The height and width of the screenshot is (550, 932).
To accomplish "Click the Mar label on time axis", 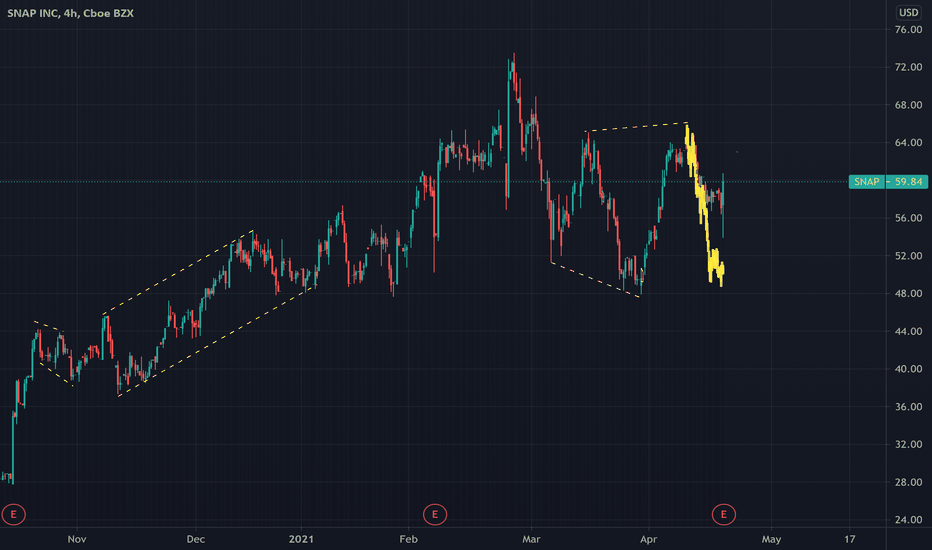I will [x=531, y=539].
